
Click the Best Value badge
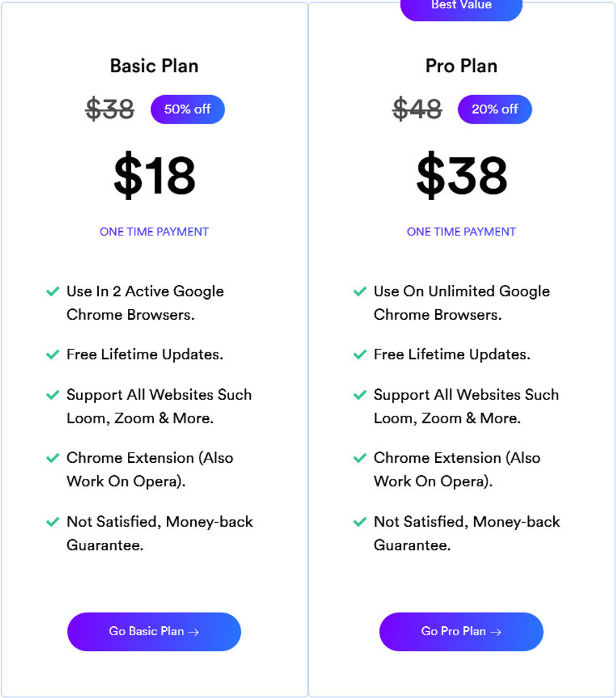click(x=461, y=8)
